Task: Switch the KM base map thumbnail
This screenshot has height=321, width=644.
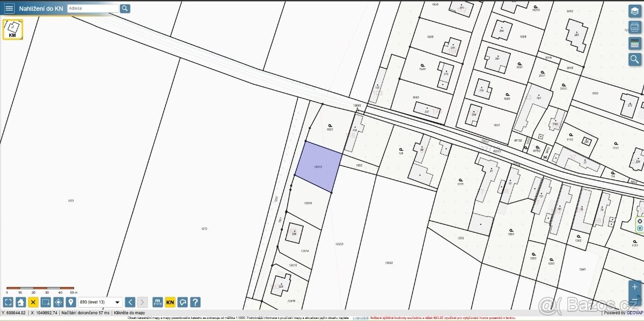Action: coord(13,29)
